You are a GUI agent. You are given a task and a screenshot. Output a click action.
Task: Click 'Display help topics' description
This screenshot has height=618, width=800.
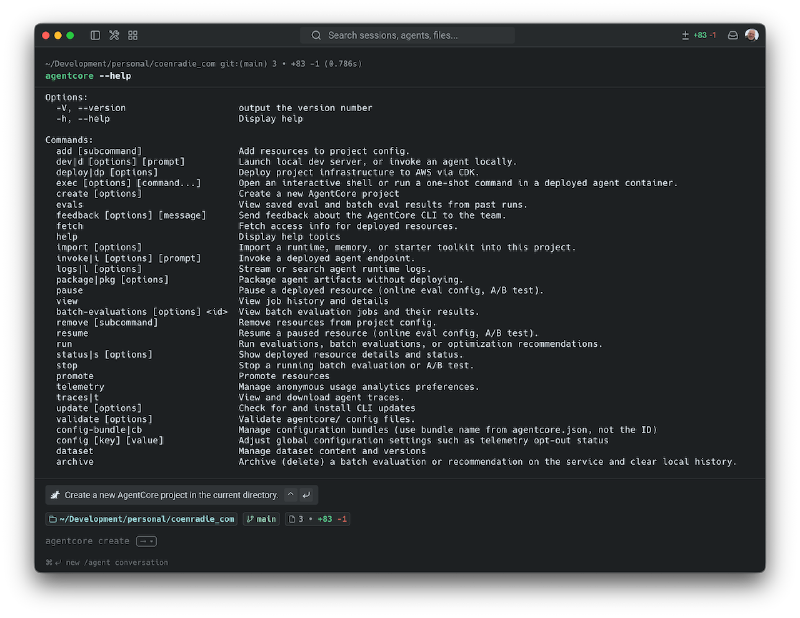click(x=289, y=237)
